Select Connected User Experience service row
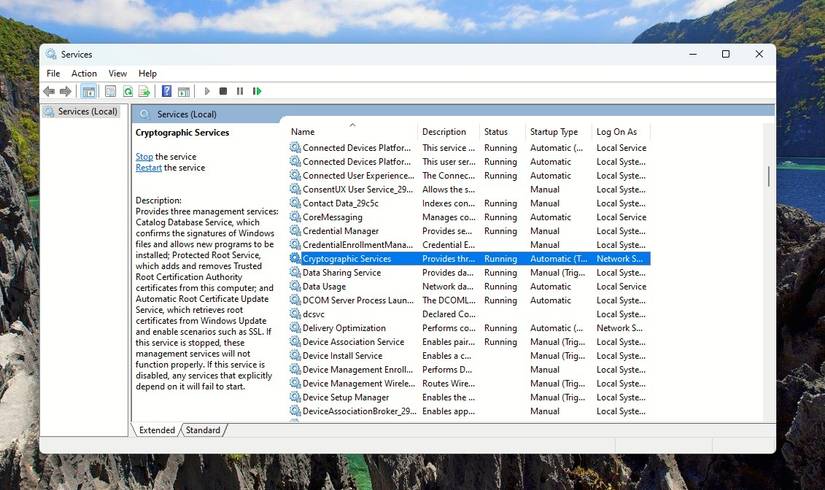The width and height of the screenshot is (825, 490). click(x=469, y=176)
